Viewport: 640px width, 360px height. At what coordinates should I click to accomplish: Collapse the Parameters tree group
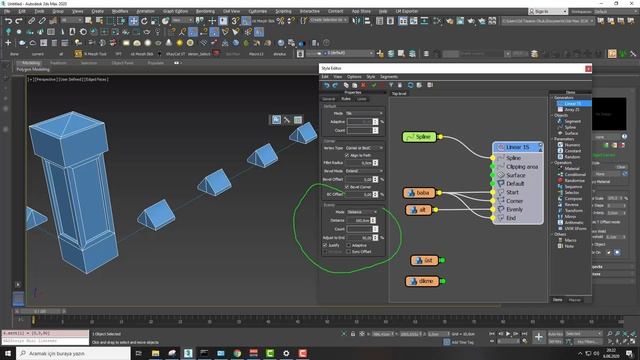(x=552, y=139)
